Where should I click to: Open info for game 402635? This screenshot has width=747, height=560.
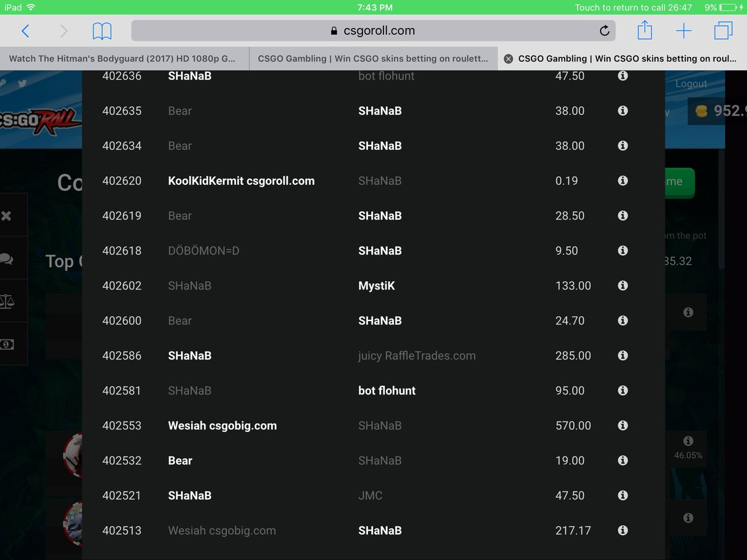point(622,111)
